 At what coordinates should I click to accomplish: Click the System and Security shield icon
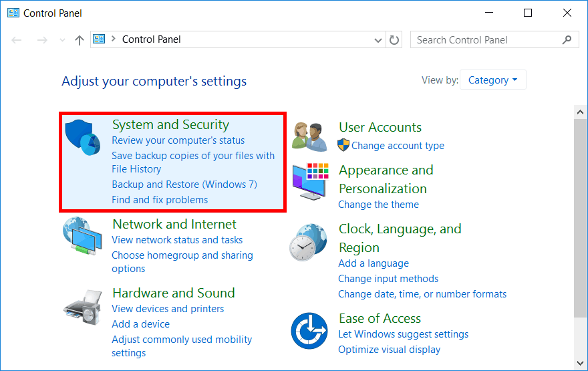(83, 136)
